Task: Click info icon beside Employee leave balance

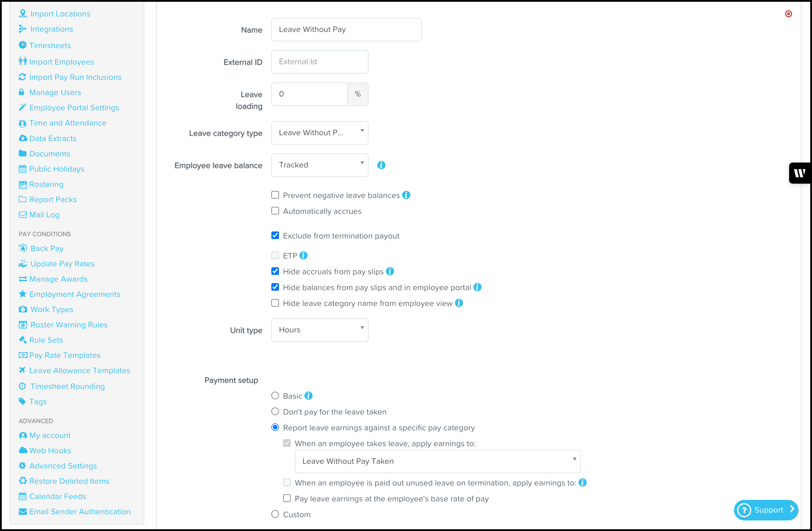Action: (x=381, y=165)
